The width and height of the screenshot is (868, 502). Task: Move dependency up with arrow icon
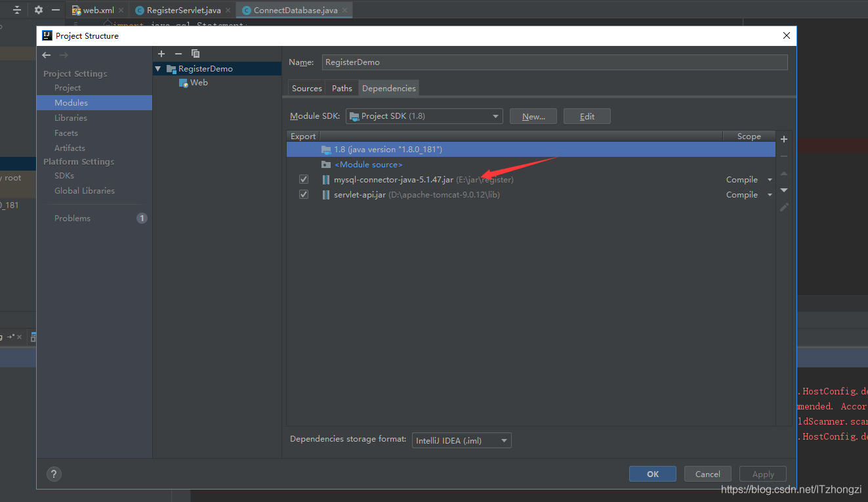click(784, 173)
